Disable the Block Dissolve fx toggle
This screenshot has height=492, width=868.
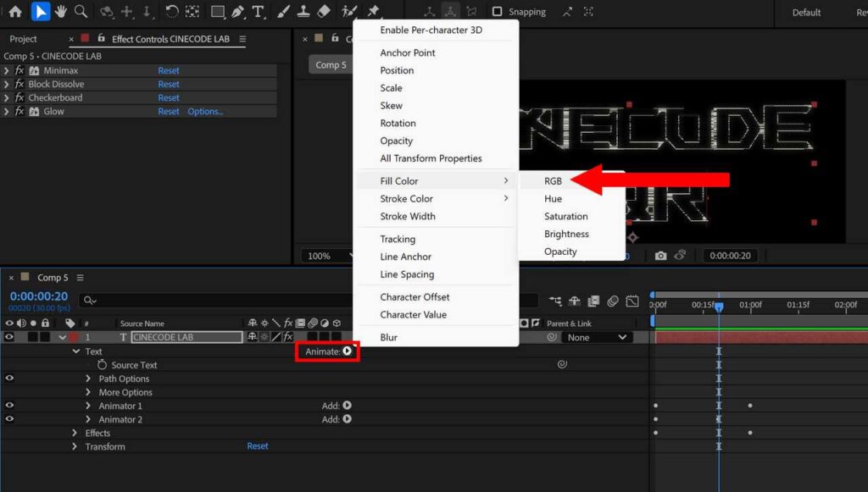[x=19, y=84]
